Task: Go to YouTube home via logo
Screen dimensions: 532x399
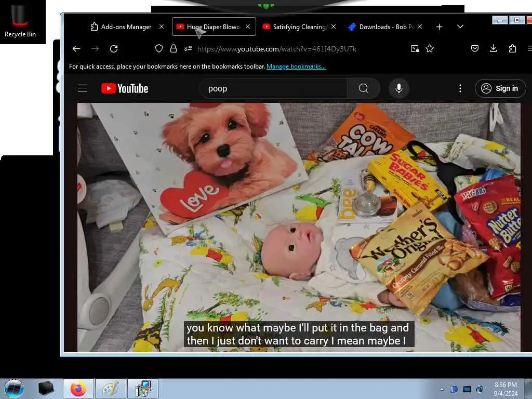Action: [125, 88]
